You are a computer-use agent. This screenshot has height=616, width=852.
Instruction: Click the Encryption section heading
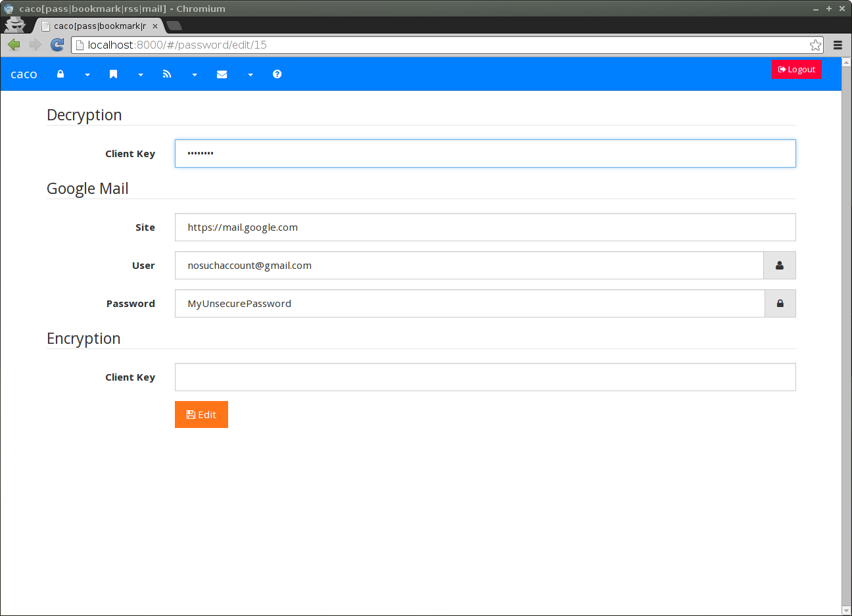pos(83,339)
